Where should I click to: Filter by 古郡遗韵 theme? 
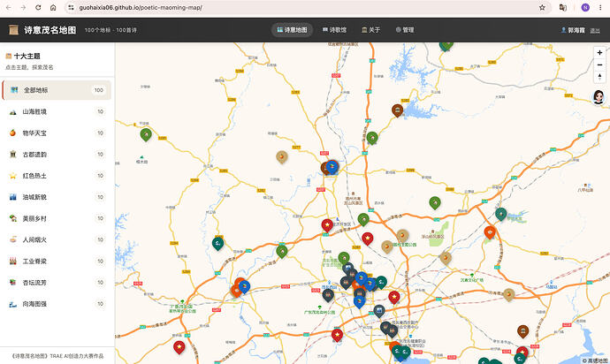[57, 155]
